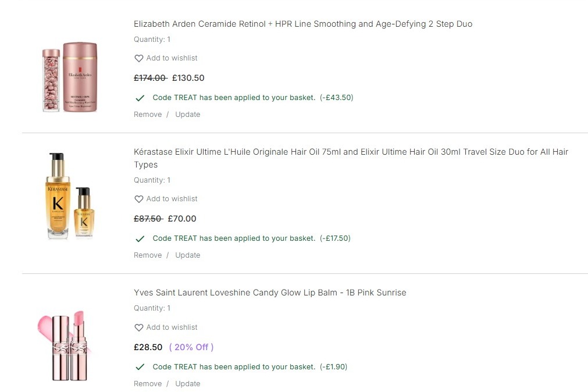Remove Elizabeth Arden duo from basket
The width and height of the screenshot is (588, 392).
pos(148,115)
